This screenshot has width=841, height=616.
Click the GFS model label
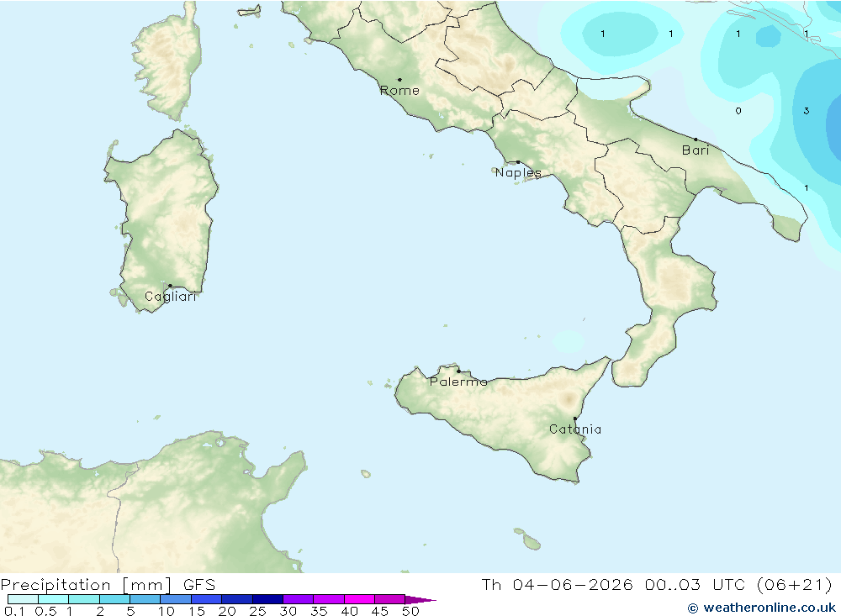pyautogui.click(x=199, y=585)
